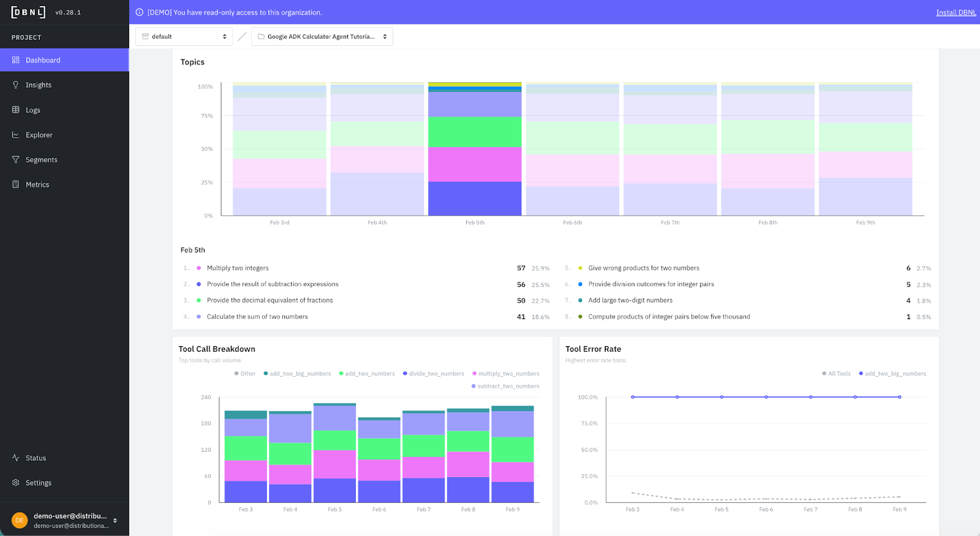The image size is (980, 536).
Task: Click the Insights lightbulb icon
Action: pos(16,85)
